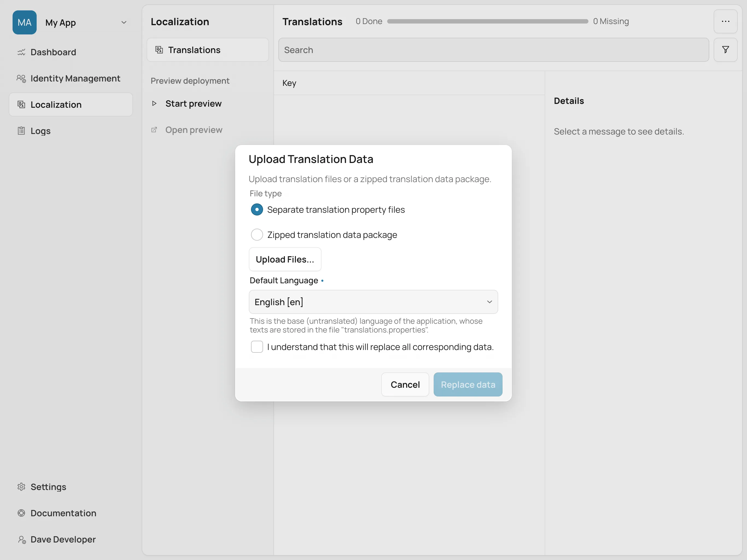The height and width of the screenshot is (560, 747).
Task: Select the Dashboard icon in the sidebar
Action: [x=21, y=52]
